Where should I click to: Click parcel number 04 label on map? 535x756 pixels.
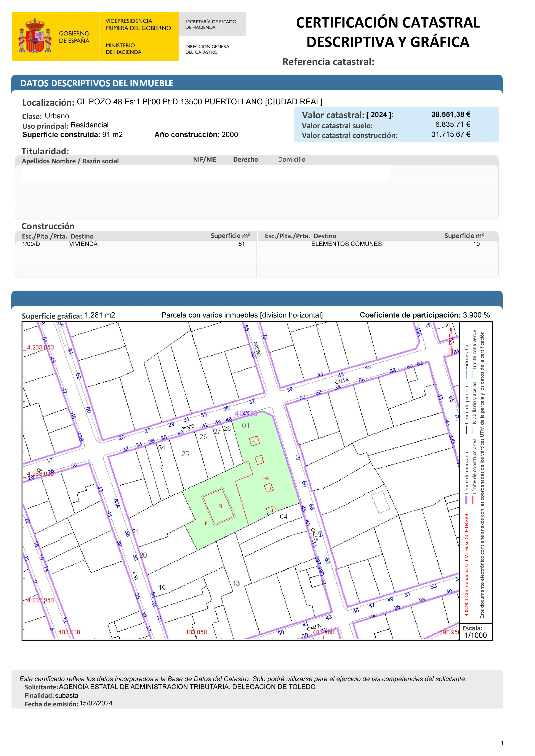[x=283, y=517]
